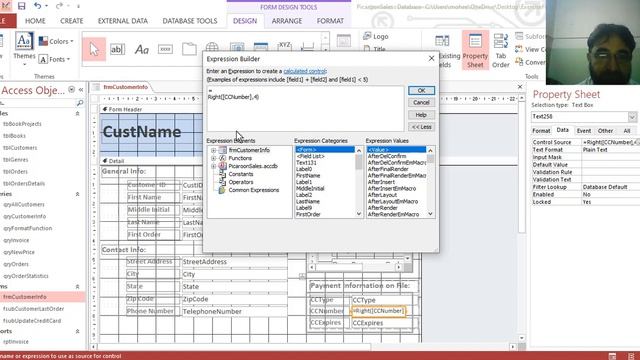Viewport: 640px width, 360px height.
Task: Select AfterLayout in Expression Values
Action: coord(382,195)
